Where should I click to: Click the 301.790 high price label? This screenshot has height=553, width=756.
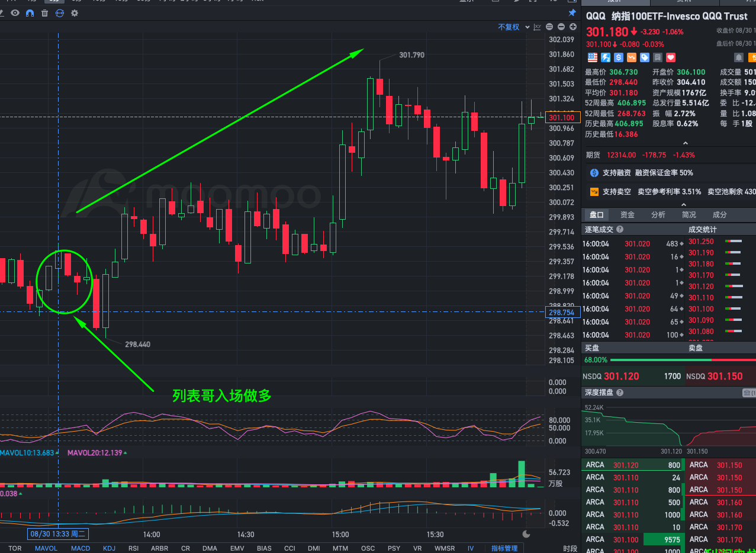(x=411, y=55)
